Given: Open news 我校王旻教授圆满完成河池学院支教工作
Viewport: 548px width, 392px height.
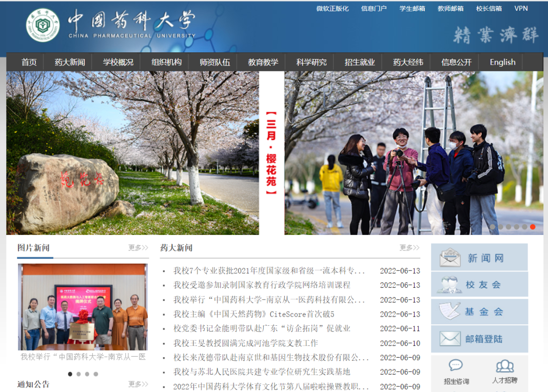Looking at the screenshot, I should tap(246, 343).
